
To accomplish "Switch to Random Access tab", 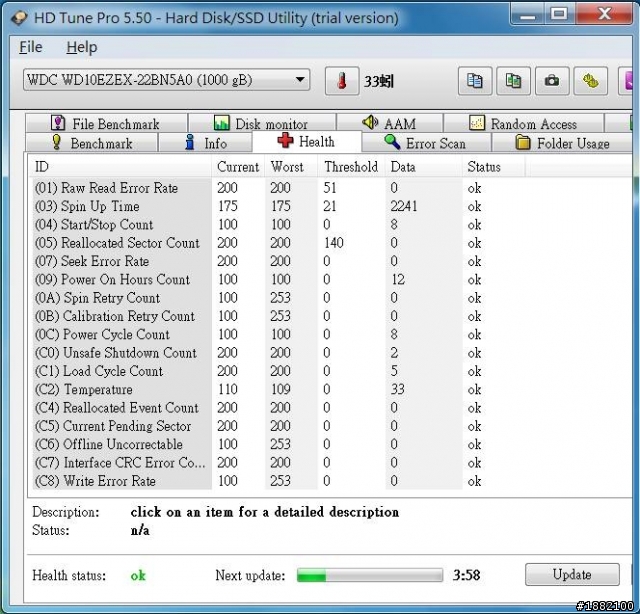I will click(524, 123).
